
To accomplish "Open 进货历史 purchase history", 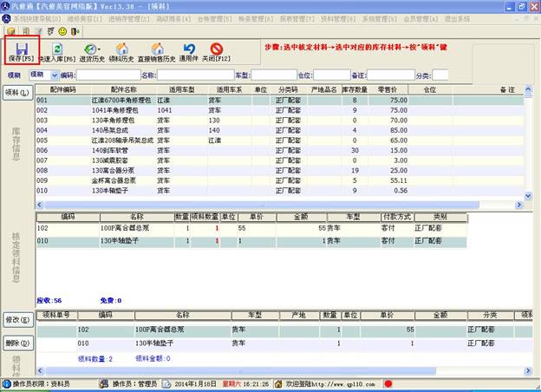I will pos(91,54).
